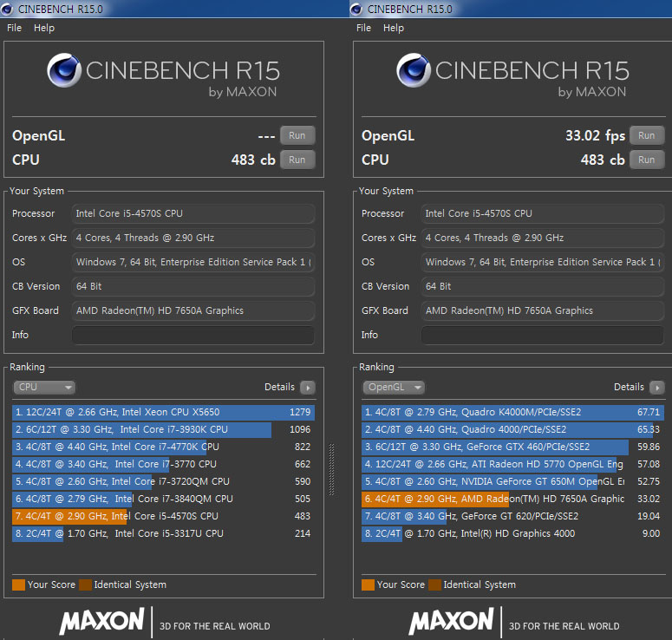Select Intel HD Graphics 4000 ranking row
This screenshot has width=672, height=640.
tap(512, 533)
